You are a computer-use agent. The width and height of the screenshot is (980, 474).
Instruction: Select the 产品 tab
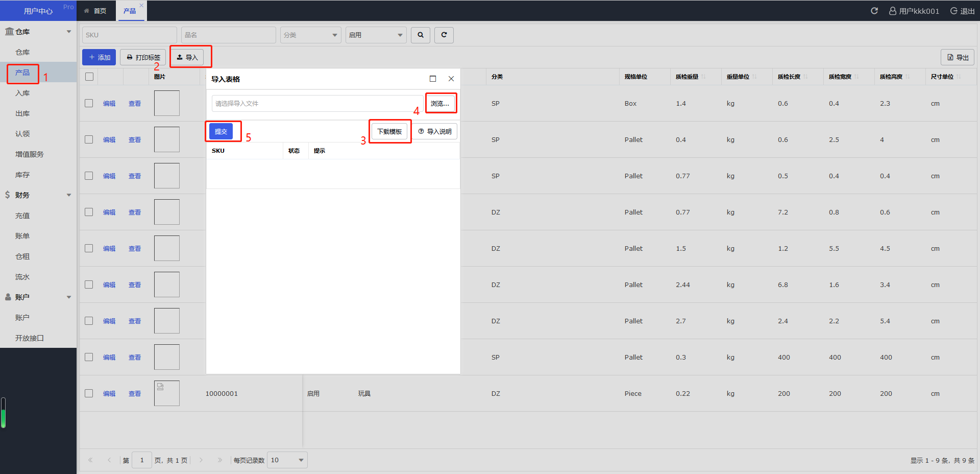click(x=130, y=11)
